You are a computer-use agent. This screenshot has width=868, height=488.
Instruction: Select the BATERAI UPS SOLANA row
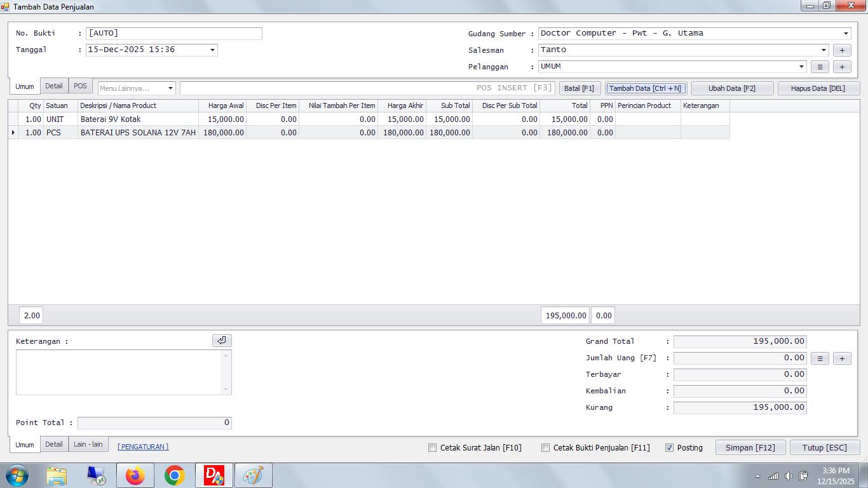point(137,132)
